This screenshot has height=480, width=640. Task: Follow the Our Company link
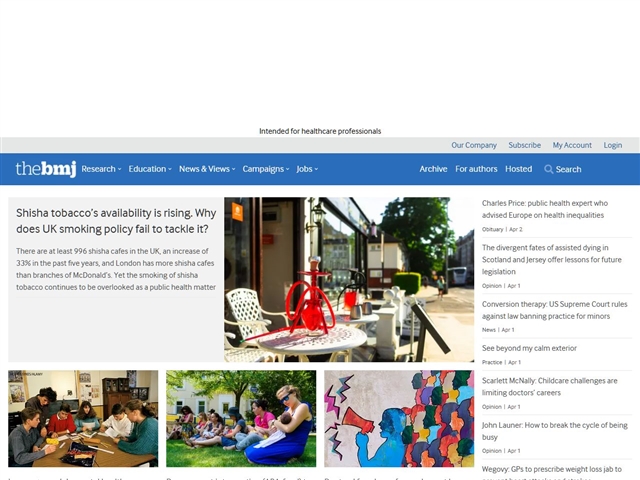point(473,145)
